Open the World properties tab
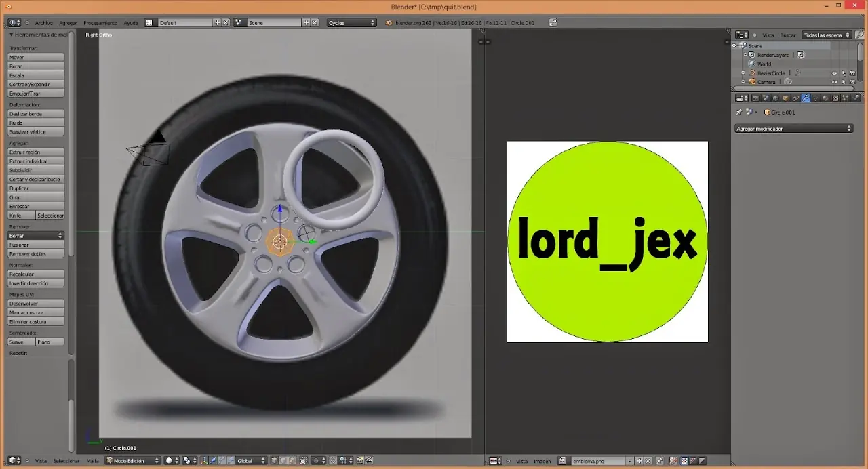The image size is (868, 469). pos(776,98)
